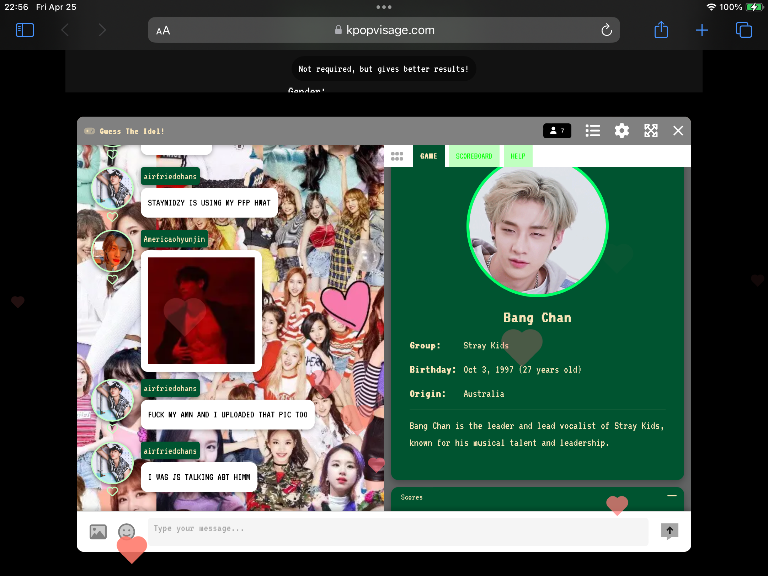Tap the kpopvisage.com address bar
Viewport: 768px width, 576px height.
384,30
